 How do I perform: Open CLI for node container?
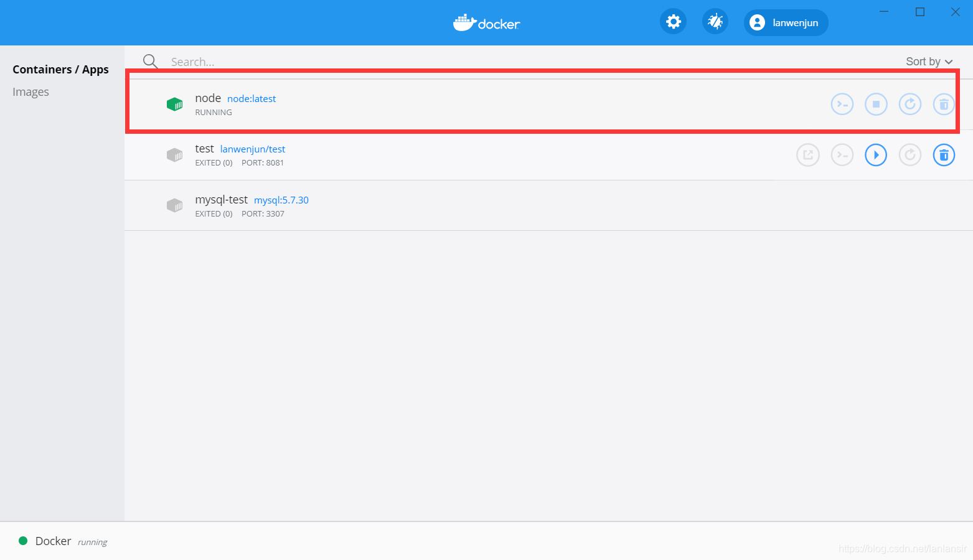(x=842, y=105)
